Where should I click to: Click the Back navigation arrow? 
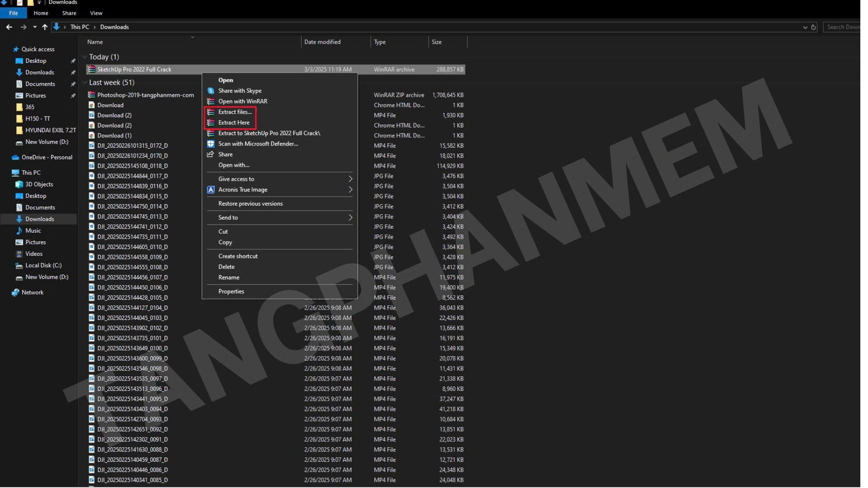click(9, 27)
